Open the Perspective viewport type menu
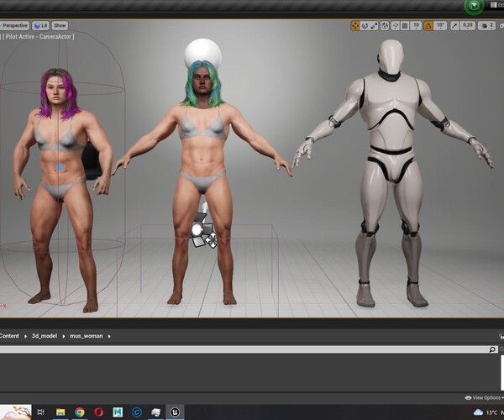The height and width of the screenshot is (420, 504). (14, 25)
